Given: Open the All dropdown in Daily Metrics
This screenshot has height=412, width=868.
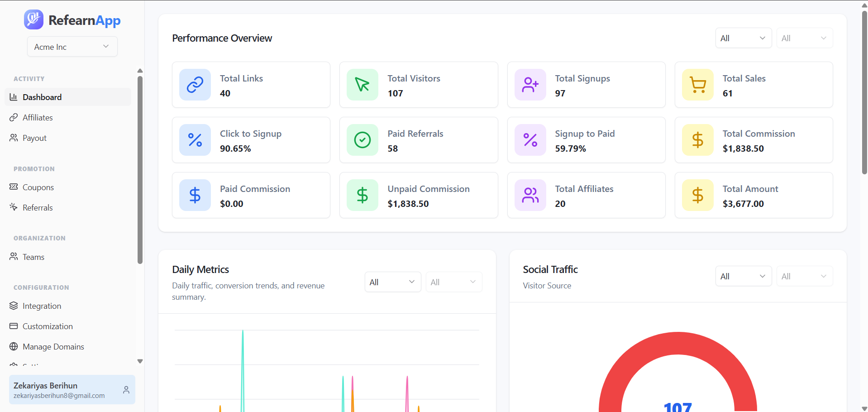Looking at the screenshot, I should [x=392, y=281].
